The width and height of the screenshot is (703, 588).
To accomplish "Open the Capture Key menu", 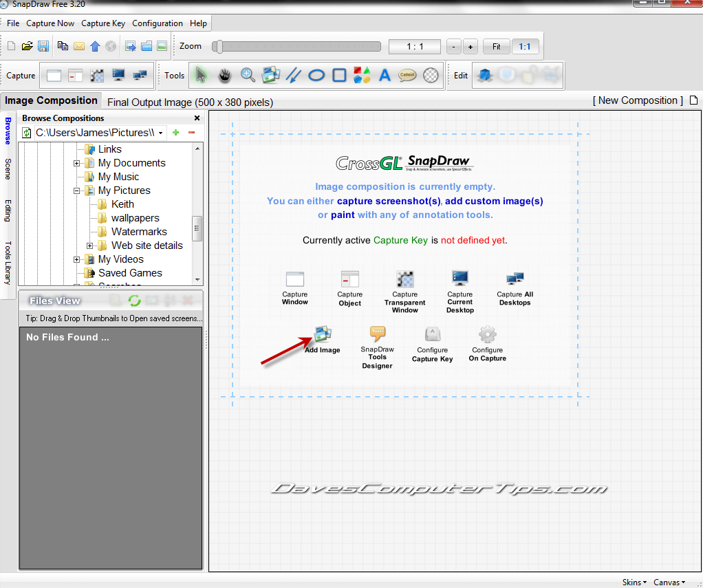I will 103,23.
